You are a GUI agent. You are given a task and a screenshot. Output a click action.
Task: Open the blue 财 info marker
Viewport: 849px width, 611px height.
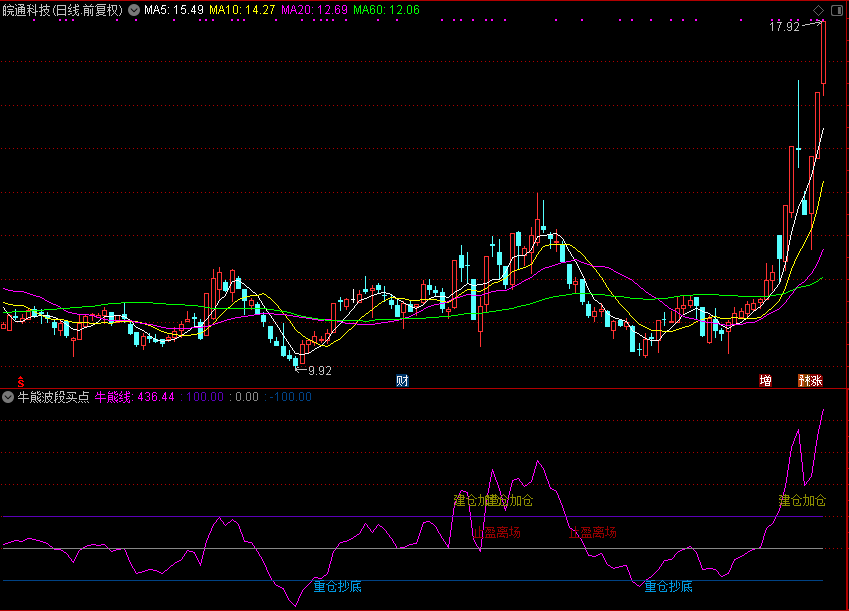(x=402, y=381)
